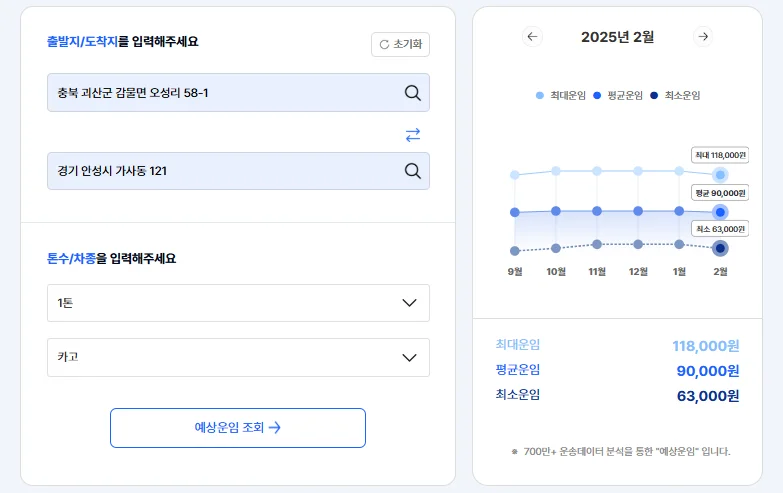Toggle the 최소운임 legend series
This screenshot has height=493, width=783.
tap(674, 96)
